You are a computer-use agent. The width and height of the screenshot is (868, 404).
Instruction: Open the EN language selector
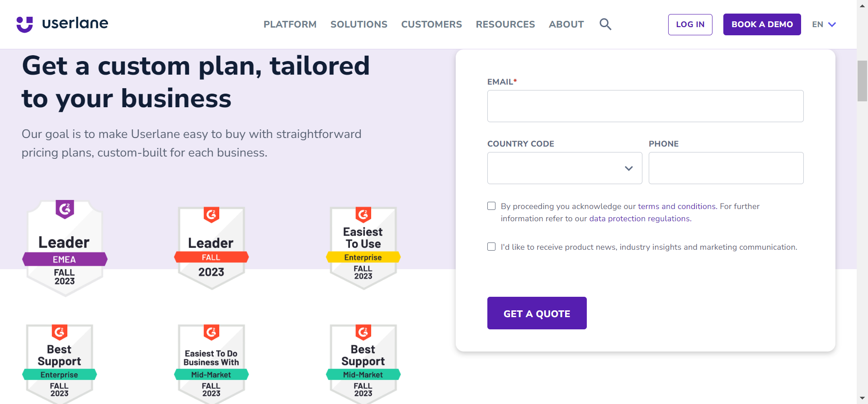(824, 24)
